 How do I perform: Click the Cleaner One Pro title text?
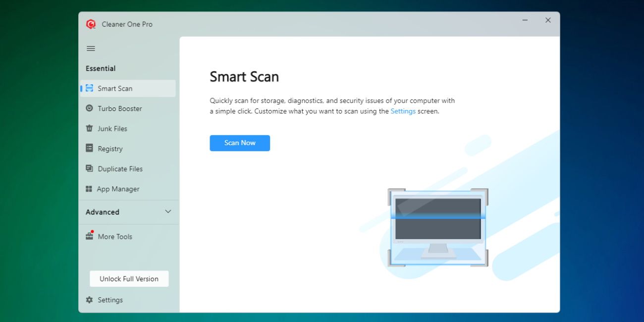point(127,24)
